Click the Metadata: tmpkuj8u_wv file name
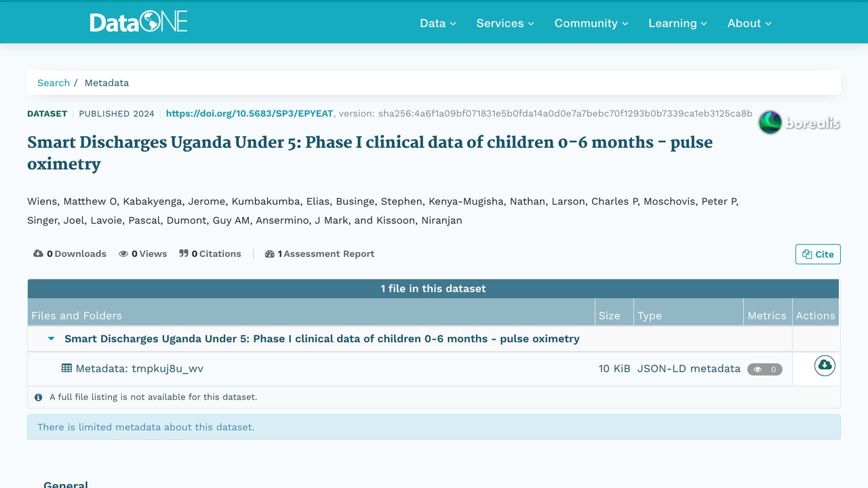This screenshot has width=868, height=488. (140, 369)
